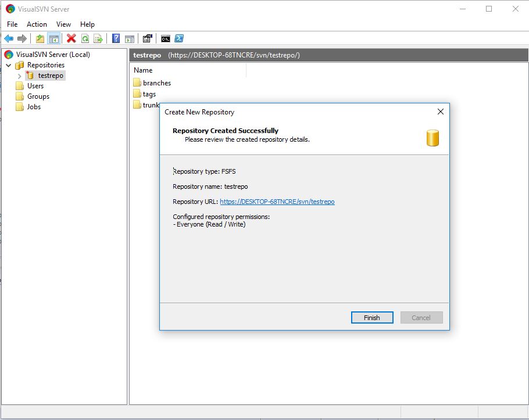
Task: Click the Forward navigation arrow
Action: point(21,38)
